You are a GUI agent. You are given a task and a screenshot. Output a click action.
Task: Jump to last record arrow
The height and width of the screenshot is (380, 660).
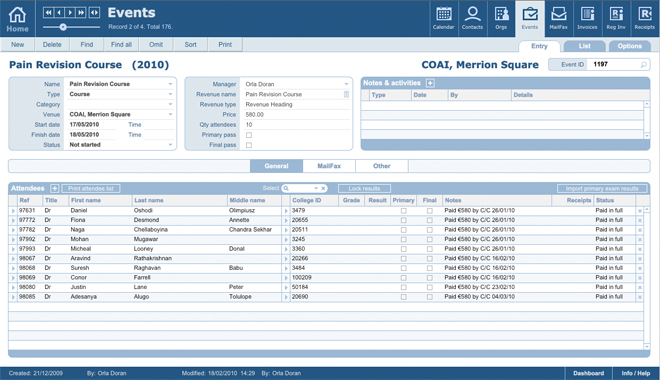coord(80,13)
